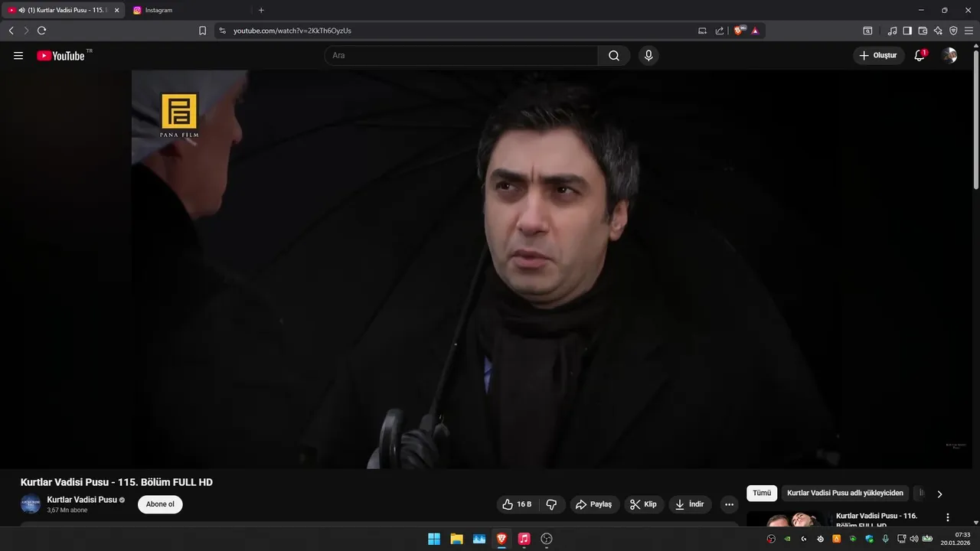This screenshot has width=980, height=551.
Task: Open the Windows Start menu
Action: pos(434,539)
